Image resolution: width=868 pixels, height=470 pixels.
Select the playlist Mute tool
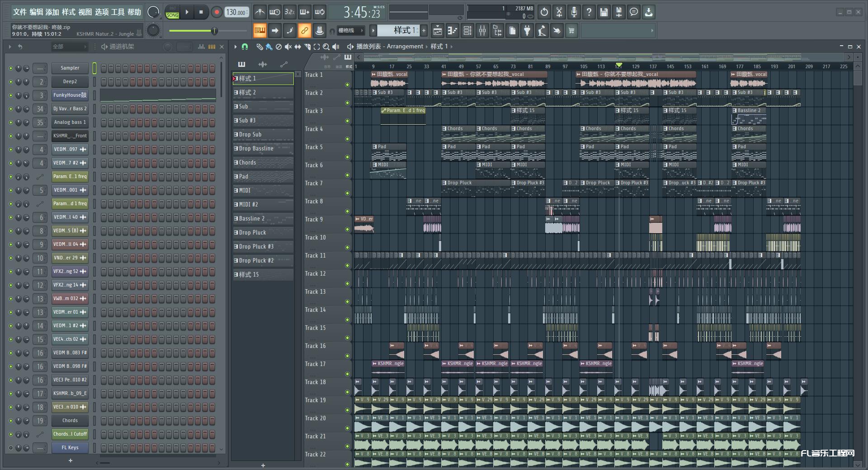(288, 47)
